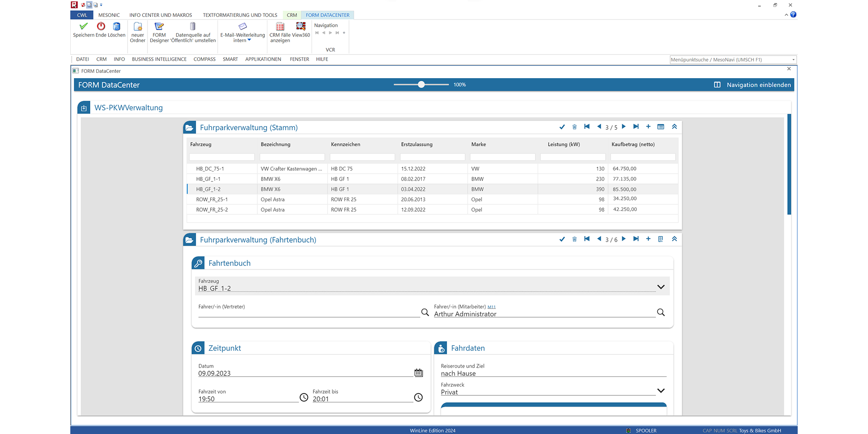Image resolution: width=868 pixels, height=434 pixels.
Task: Open the Fahrzweck dropdown showing Privat
Action: tap(661, 391)
